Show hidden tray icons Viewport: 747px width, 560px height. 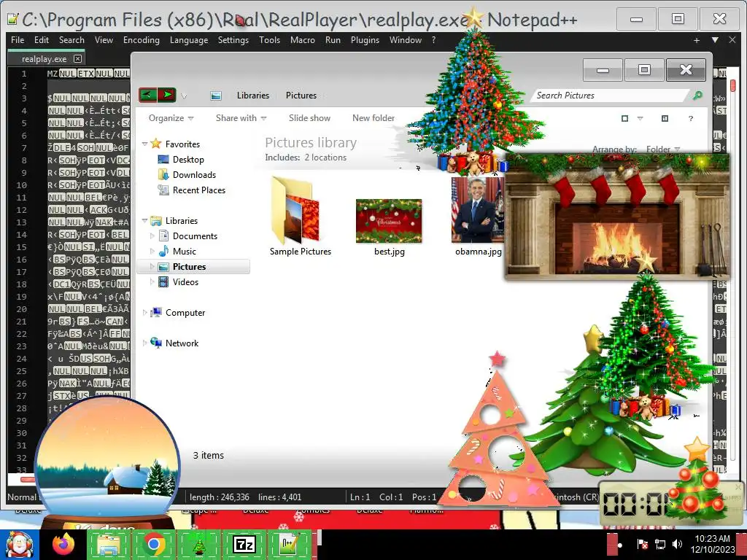click(x=620, y=545)
